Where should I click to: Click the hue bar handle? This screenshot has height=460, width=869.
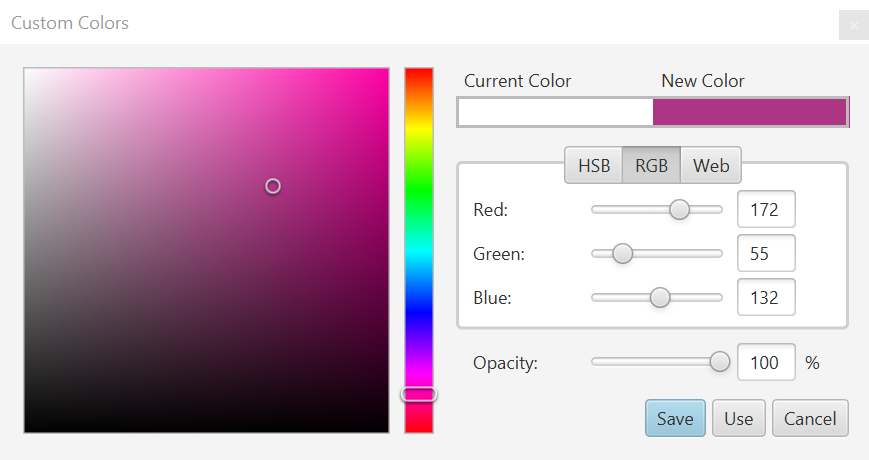point(419,394)
